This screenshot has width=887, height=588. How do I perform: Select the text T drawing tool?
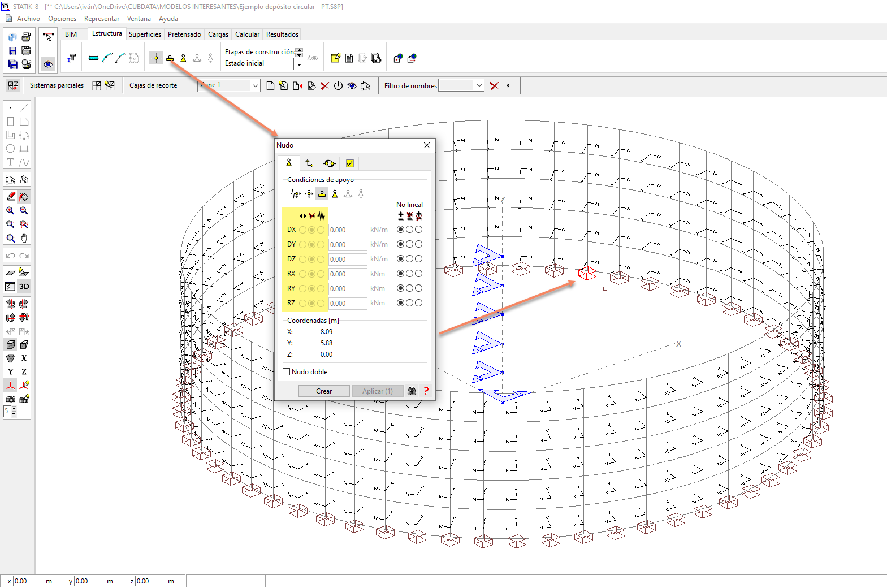click(x=10, y=162)
